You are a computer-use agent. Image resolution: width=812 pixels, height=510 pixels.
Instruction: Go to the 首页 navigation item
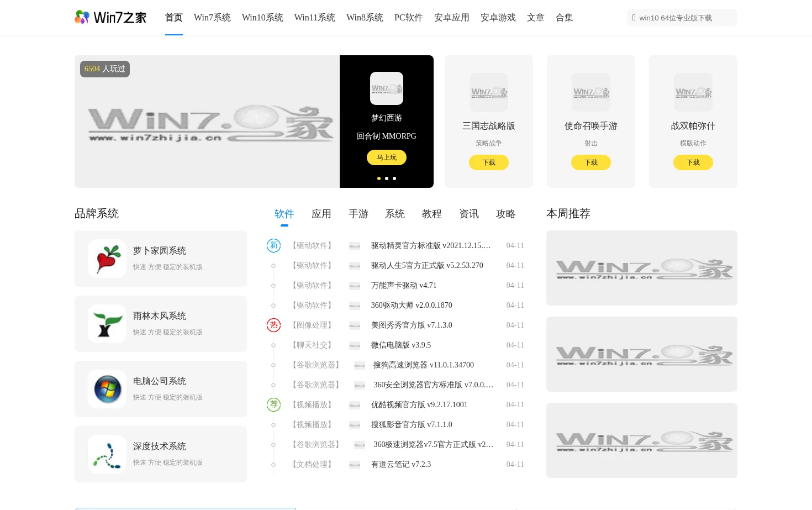point(174,18)
